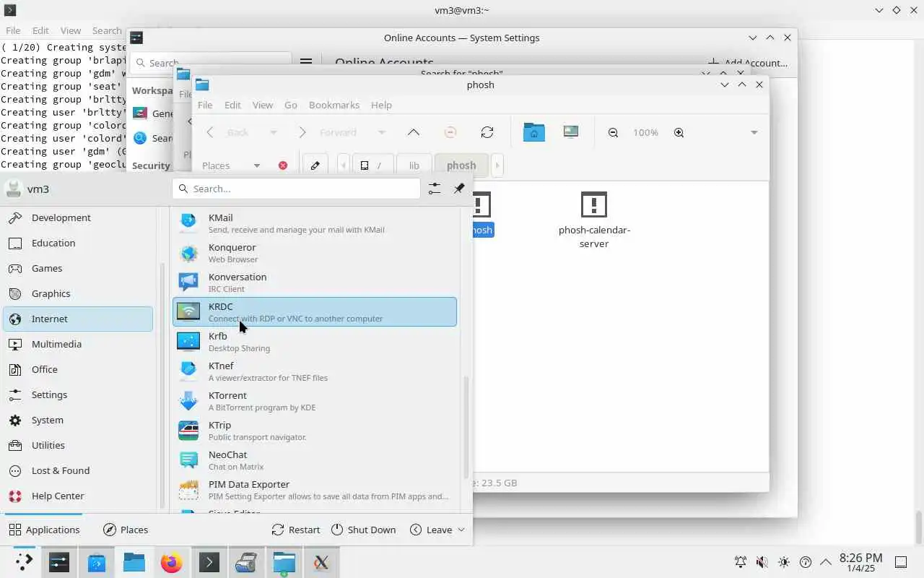
Task: Select Multimedia category
Action: pyautogui.click(x=78, y=344)
